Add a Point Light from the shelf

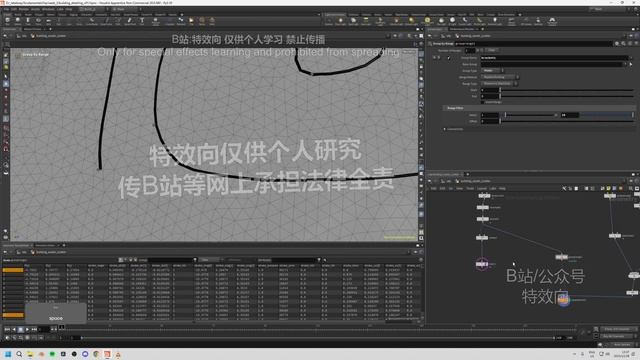pos(340,21)
